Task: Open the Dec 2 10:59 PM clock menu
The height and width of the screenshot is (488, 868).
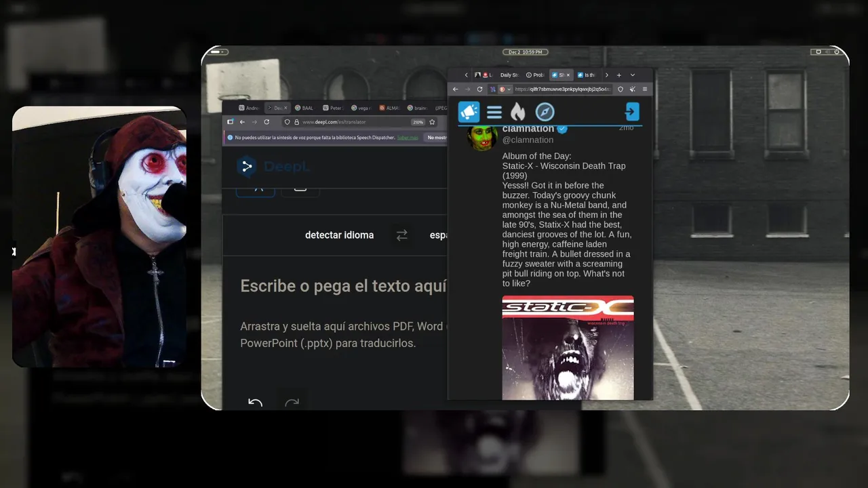Action: [x=526, y=52]
